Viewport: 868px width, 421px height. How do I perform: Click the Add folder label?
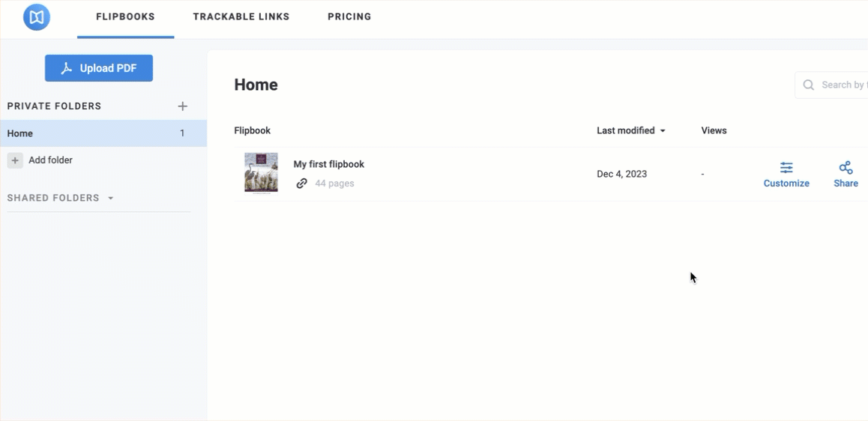(x=50, y=160)
